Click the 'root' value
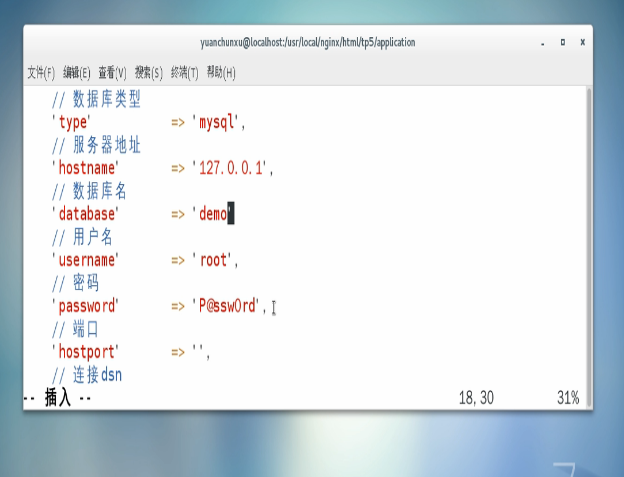The image size is (624, 477). point(213,260)
